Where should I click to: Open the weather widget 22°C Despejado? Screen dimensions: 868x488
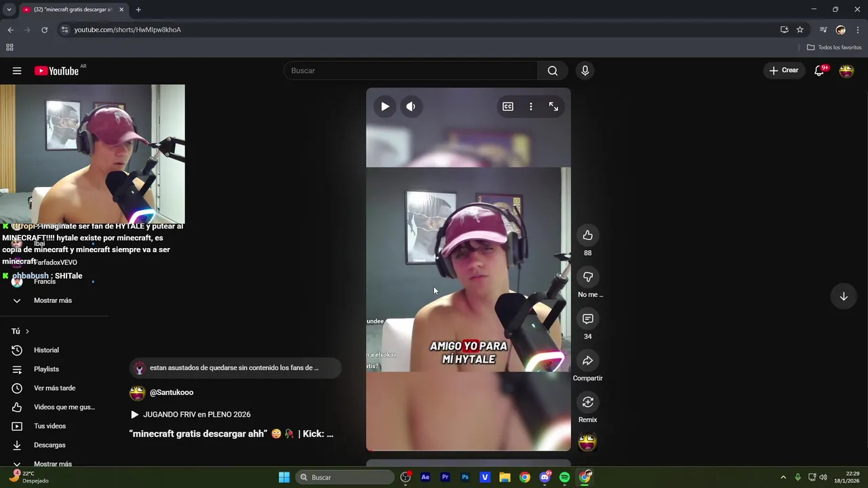[x=27, y=477]
